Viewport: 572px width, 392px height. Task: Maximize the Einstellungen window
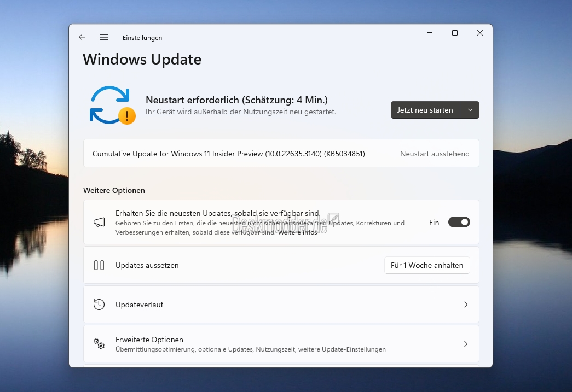(455, 33)
